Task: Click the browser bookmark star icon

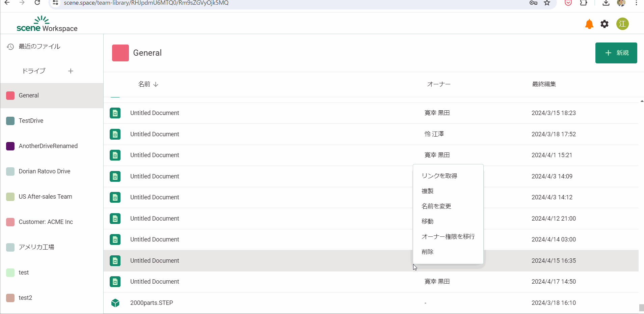Action: point(547,3)
